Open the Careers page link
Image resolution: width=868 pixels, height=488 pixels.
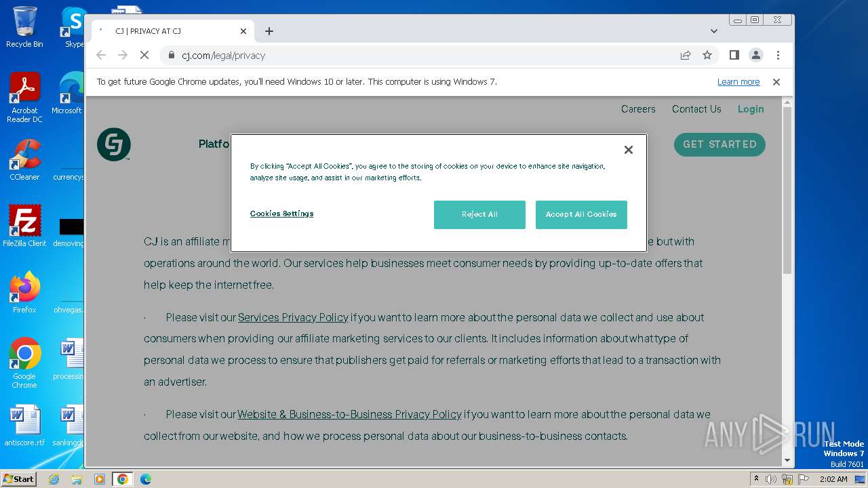(x=638, y=109)
